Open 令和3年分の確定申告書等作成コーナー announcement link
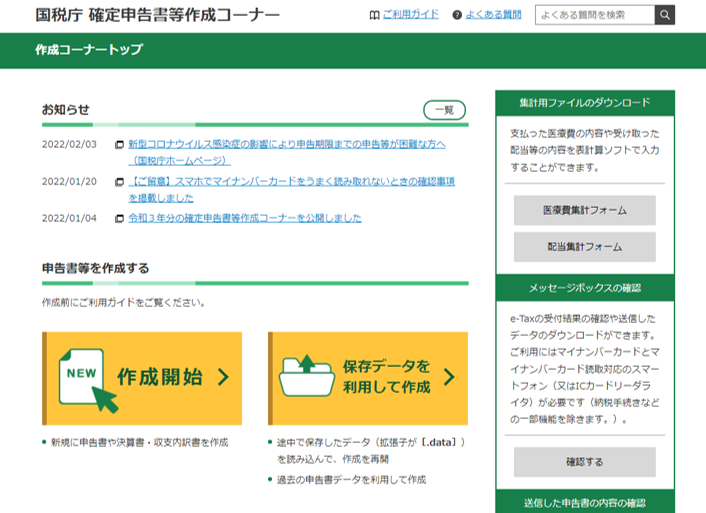This screenshot has height=513, width=706. coord(245,218)
